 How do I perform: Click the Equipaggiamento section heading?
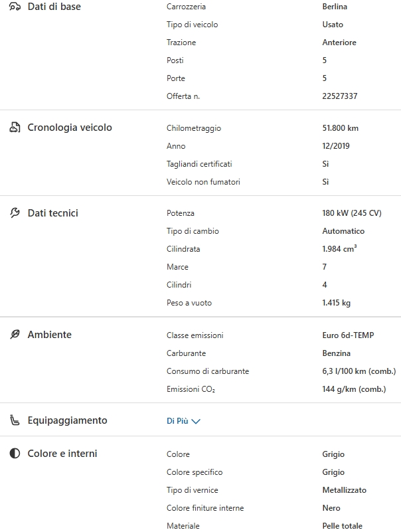(x=67, y=420)
